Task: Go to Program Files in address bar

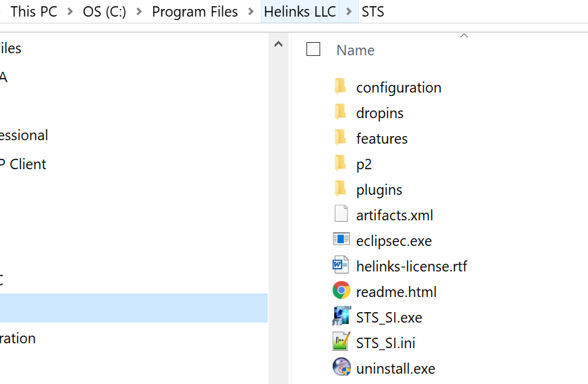Action: (195, 12)
